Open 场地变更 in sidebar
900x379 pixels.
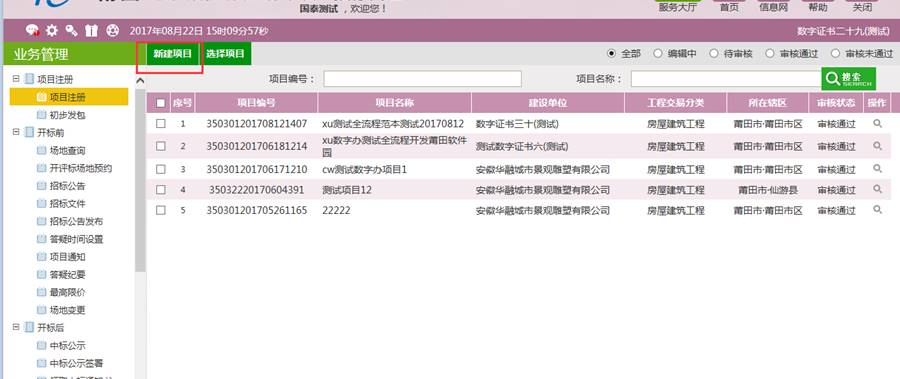pyautogui.click(x=67, y=310)
